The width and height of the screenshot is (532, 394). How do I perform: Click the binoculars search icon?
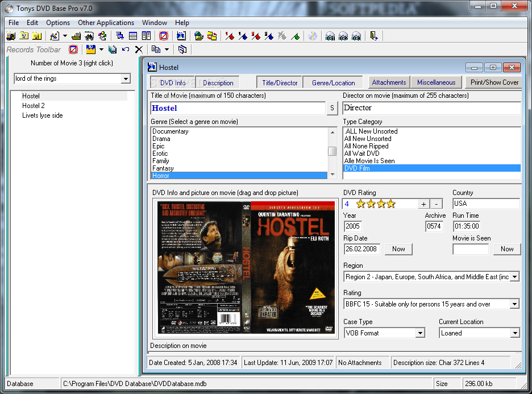point(89,36)
